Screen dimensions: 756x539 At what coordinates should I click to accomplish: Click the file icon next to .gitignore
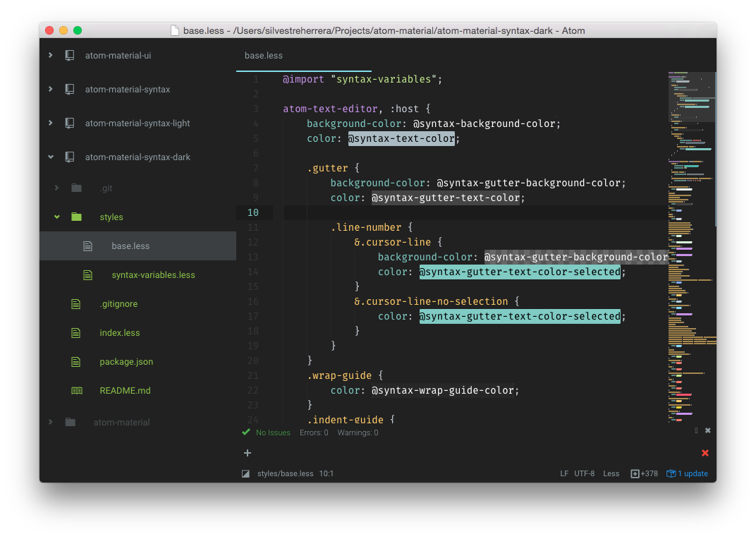[75, 304]
